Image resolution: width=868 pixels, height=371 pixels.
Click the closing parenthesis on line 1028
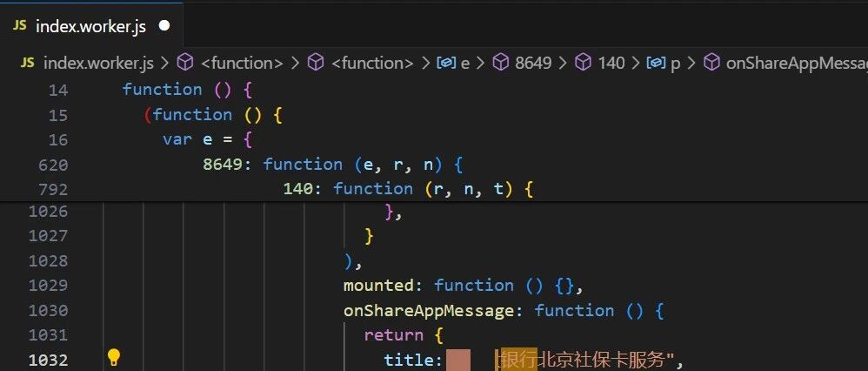pyautogui.click(x=348, y=260)
